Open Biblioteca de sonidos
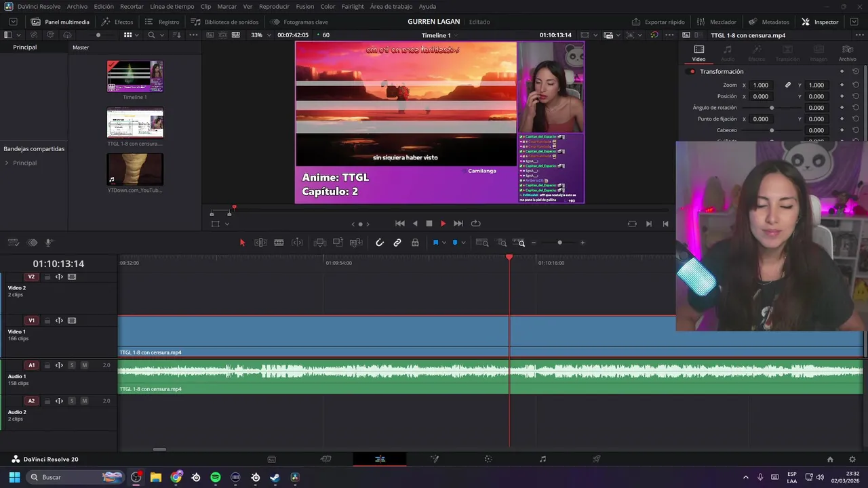868x488 pixels. (224, 22)
